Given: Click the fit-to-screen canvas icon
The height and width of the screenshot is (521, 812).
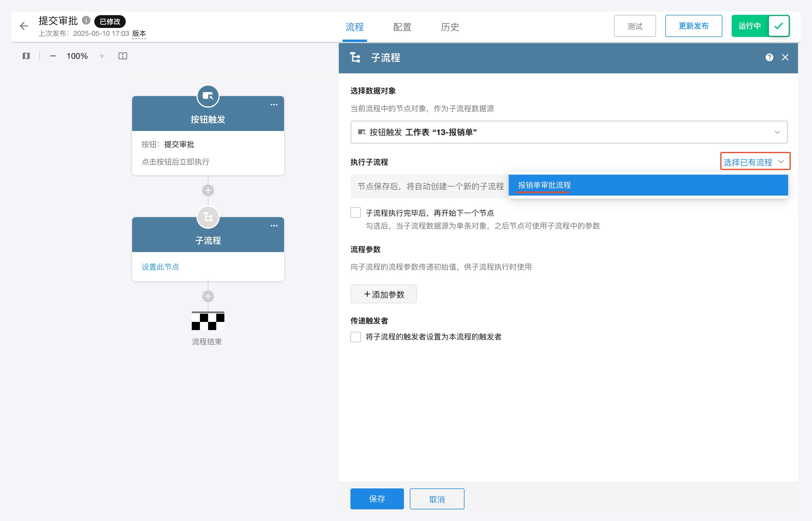Looking at the screenshot, I should click(x=123, y=56).
